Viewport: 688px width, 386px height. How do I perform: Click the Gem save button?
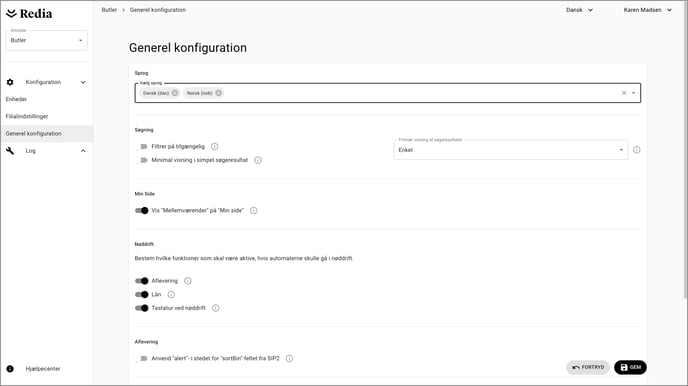pyautogui.click(x=630, y=367)
